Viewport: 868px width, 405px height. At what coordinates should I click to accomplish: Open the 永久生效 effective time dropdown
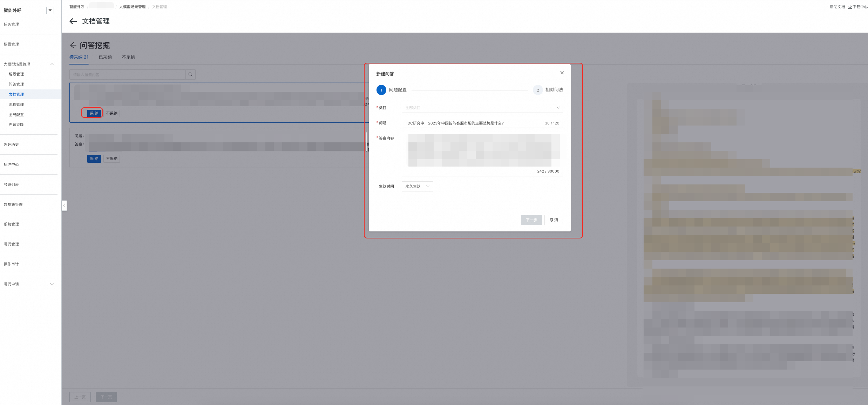[x=417, y=186]
